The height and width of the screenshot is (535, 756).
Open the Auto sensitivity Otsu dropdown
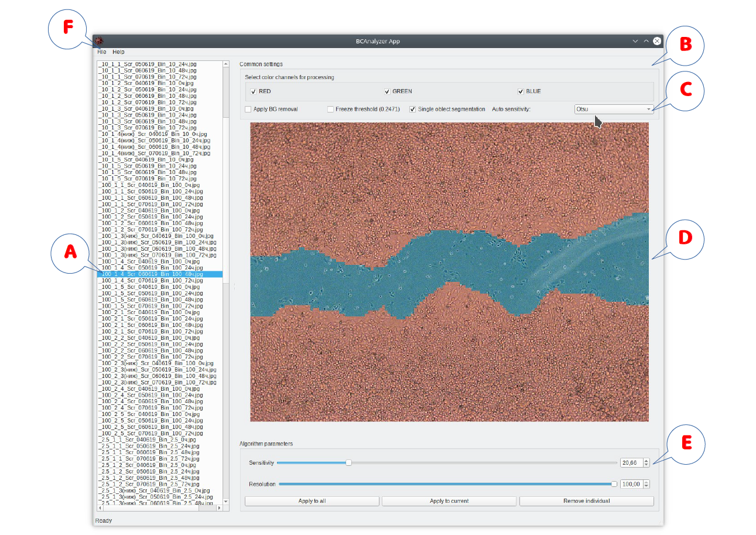click(x=614, y=109)
